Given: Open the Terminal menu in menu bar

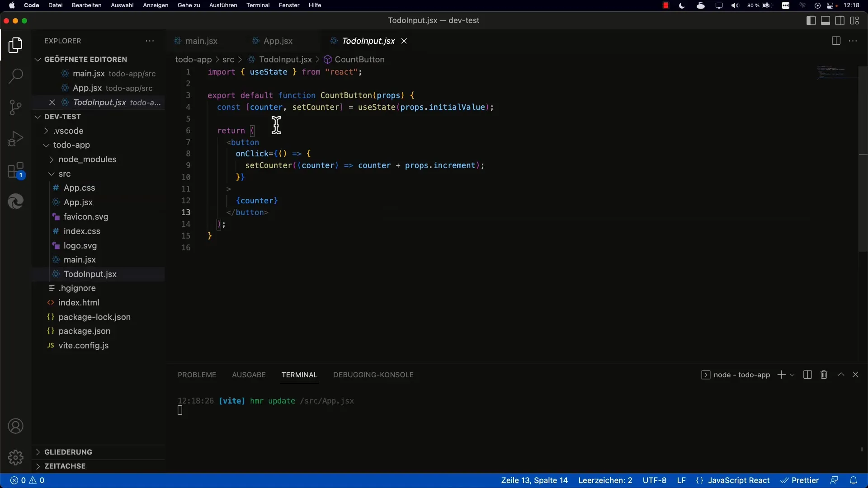Looking at the screenshot, I should pos(258,5).
